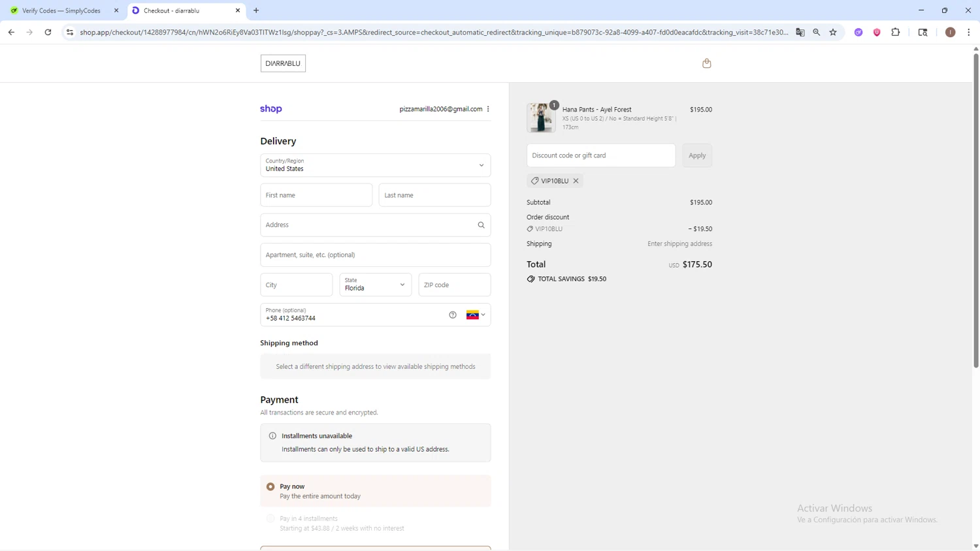
Task: Open browser zoom indicator icon
Action: (816, 32)
